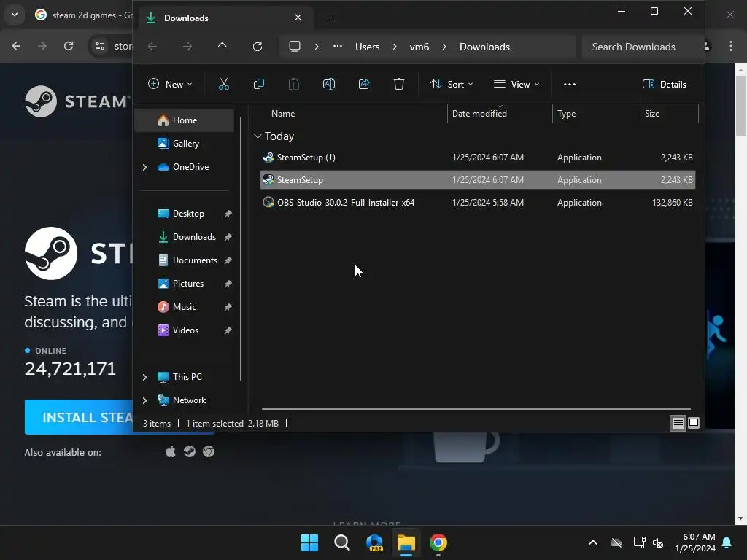Open the Sort dropdown menu
This screenshot has height=560, width=747.
[x=451, y=85]
